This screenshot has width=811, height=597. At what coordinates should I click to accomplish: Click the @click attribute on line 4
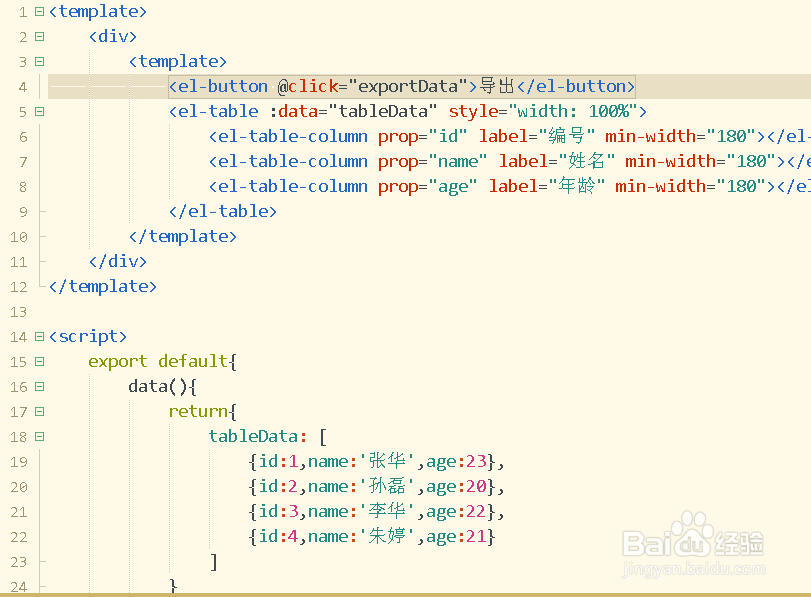[x=307, y=86]
